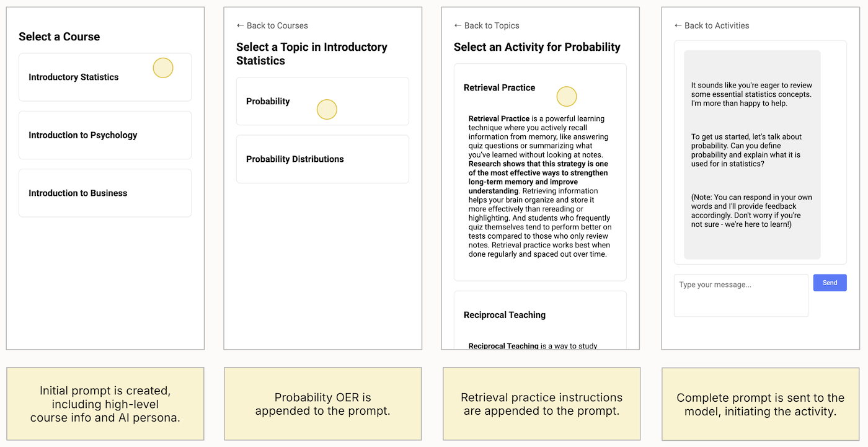
Task: Click the Back to Courses link
Action: click(x=272, y=25)
